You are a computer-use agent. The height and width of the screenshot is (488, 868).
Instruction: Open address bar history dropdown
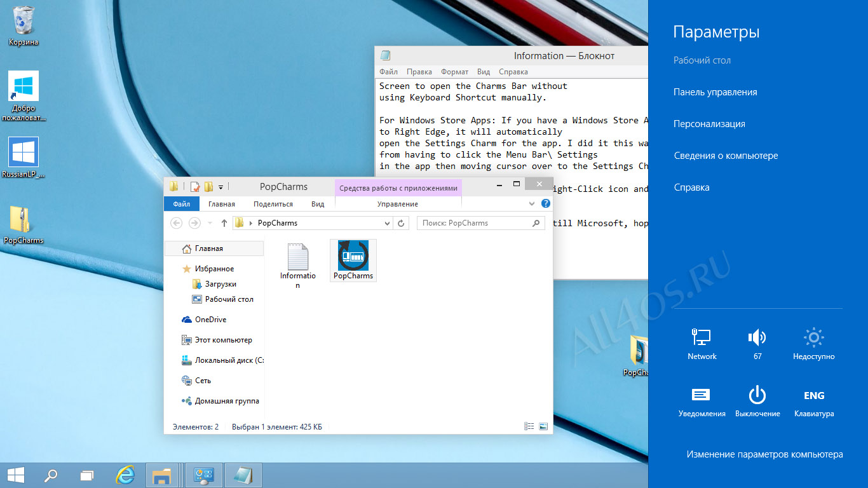click(x=388, y=223)
